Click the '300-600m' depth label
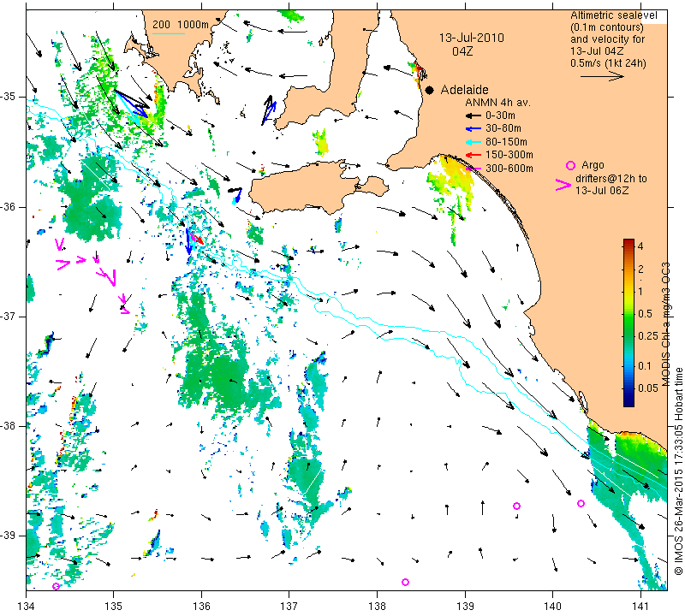The image size is (685, 616). point(509,168)
